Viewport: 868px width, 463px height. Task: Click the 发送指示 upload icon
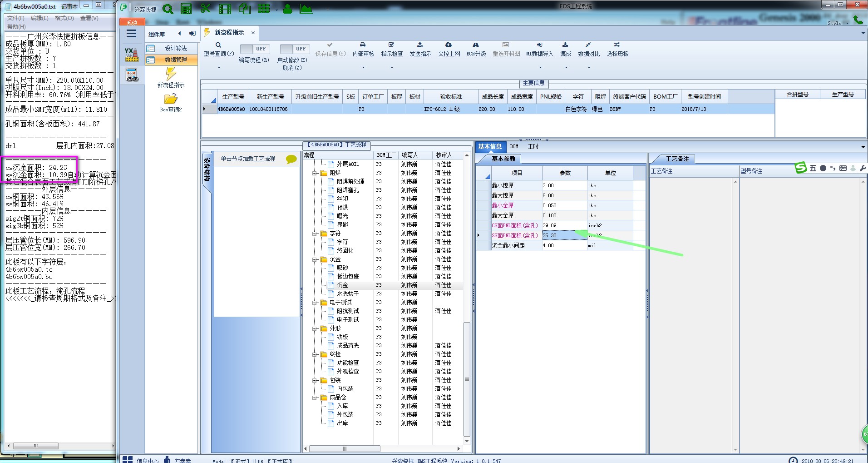(420, 45)
